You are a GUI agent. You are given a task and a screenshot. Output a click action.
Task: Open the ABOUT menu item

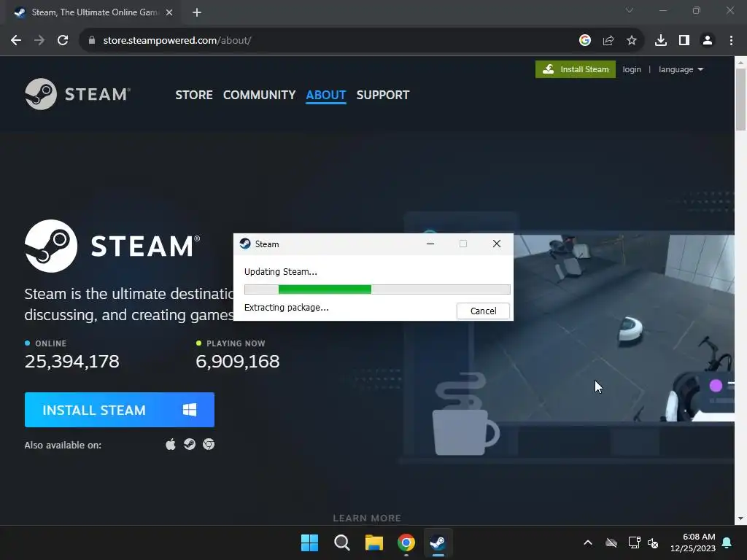click(x=326, y=95)
